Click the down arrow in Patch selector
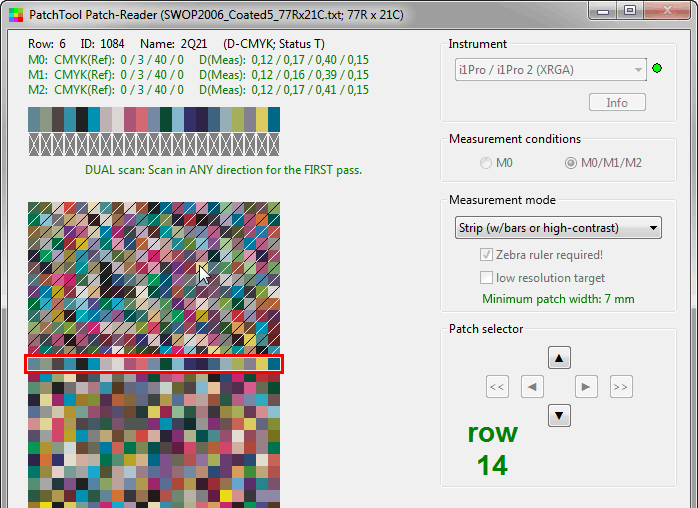 point(560,414)
